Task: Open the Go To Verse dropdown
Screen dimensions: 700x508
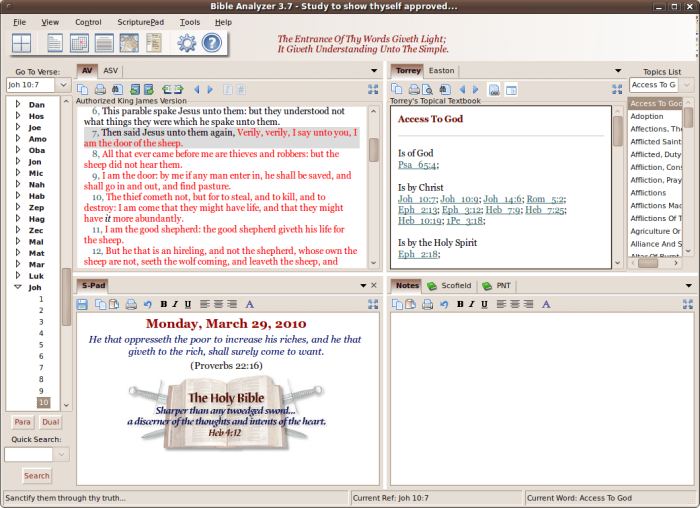Action: pyautogui.click(x=63, y=85)
